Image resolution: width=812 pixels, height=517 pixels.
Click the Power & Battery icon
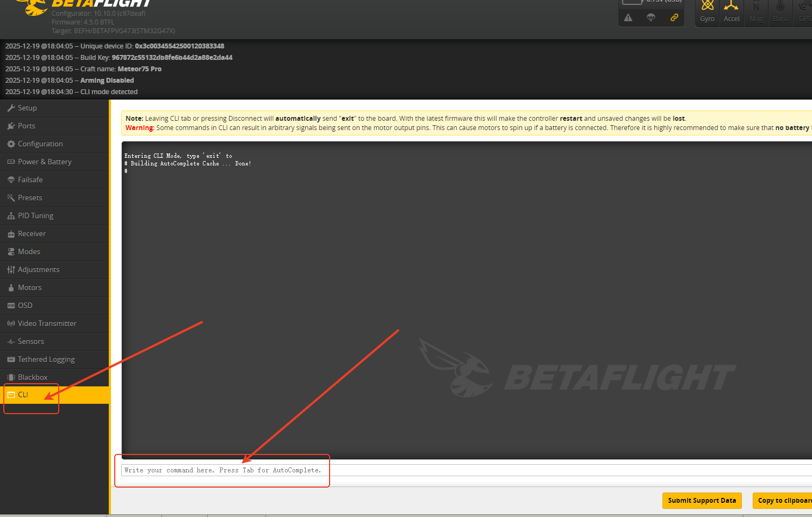(x=11, y=162)
